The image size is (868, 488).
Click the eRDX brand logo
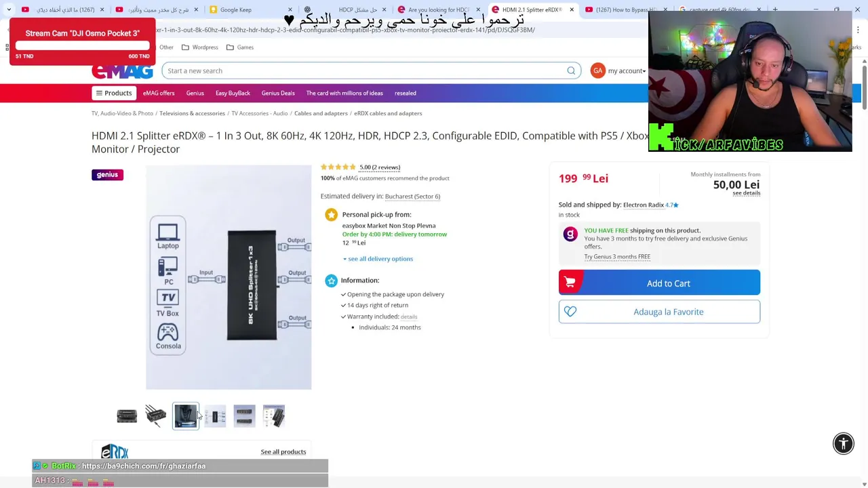pyautogui.click(x=115, y=451)
